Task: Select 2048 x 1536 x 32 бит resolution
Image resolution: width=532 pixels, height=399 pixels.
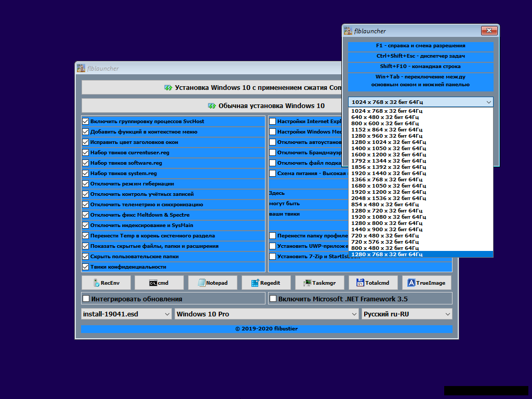Action: point(421,198)
